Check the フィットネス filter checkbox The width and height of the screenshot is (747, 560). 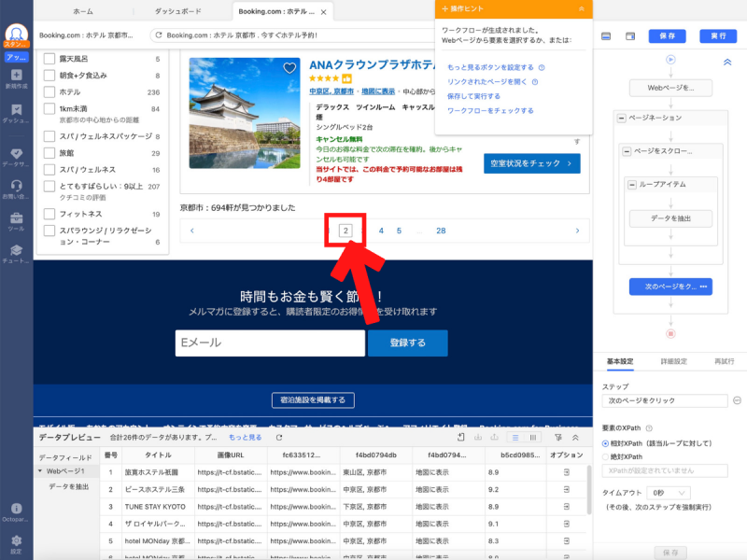point(49,214)
